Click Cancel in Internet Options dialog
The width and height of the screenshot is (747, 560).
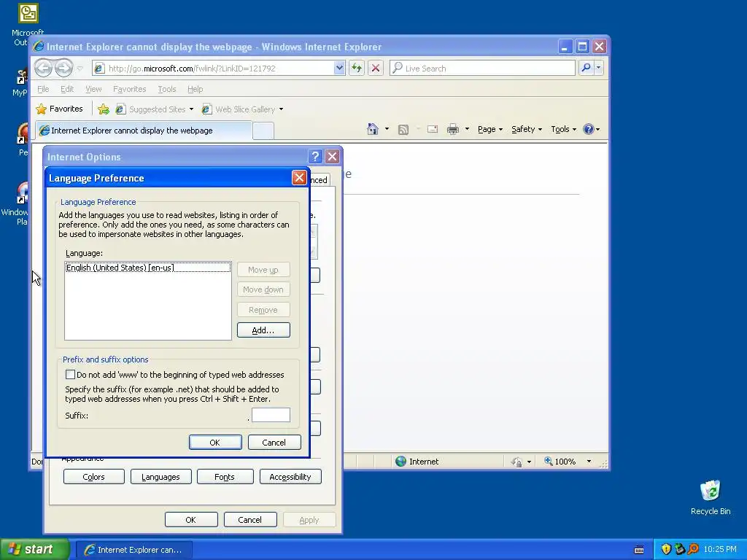tap(249, 519)
